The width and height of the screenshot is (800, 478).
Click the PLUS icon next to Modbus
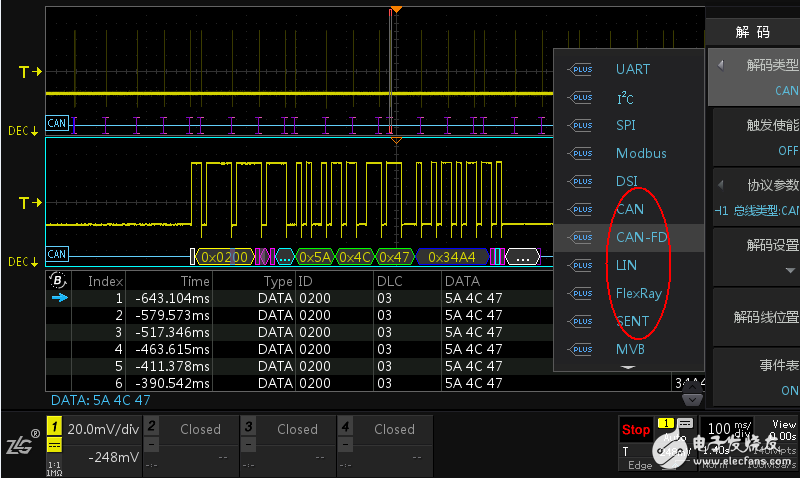tap(580, 153)
